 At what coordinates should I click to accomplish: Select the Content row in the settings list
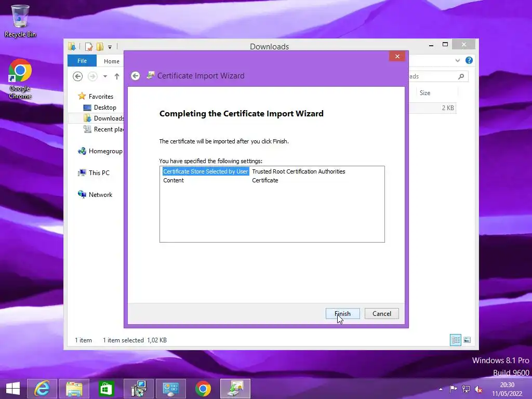[174, 180]
